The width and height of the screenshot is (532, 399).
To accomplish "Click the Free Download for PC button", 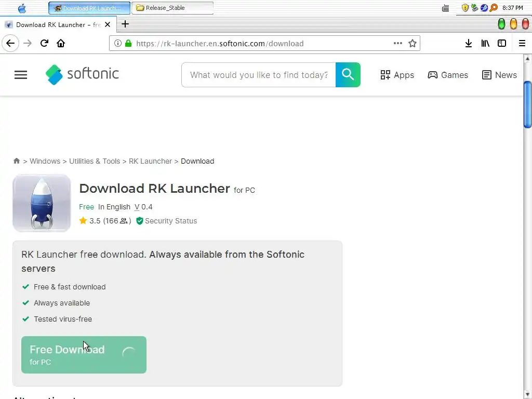I will coord(84,355).
